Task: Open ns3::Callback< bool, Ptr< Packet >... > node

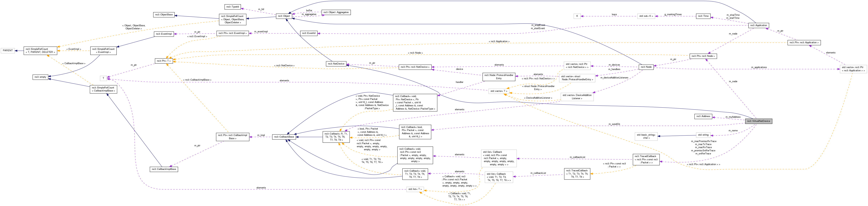Action: pos(415,132)
